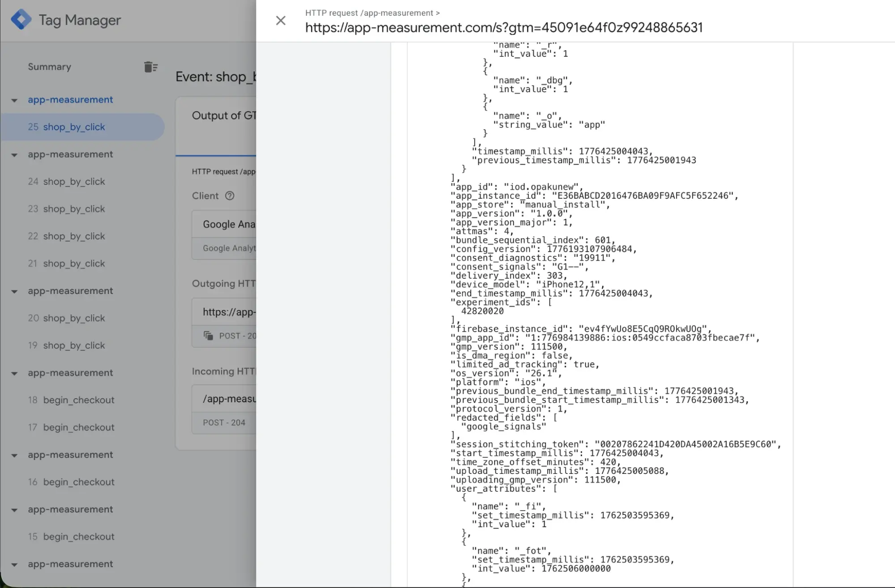Click the "consent_signals": "G1--" line
Image resolution: width=895 pixels, height=588 pixels.
click(519, 266)
